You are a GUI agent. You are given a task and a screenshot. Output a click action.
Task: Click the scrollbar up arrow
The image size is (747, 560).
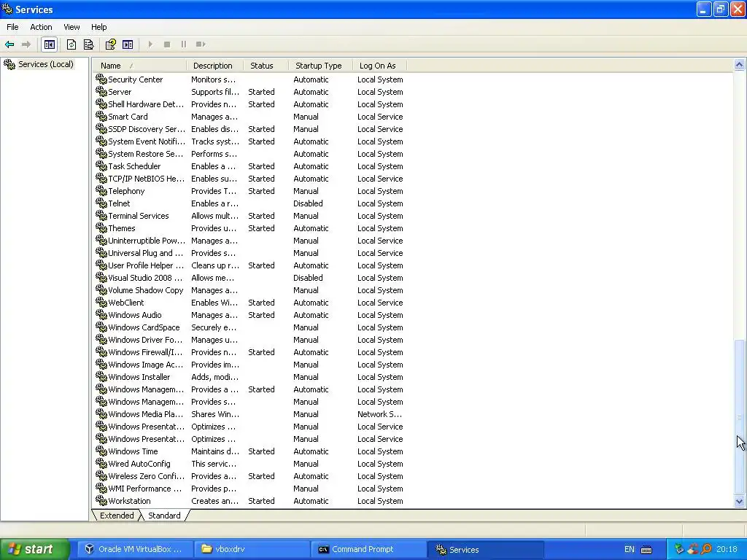[x=740, y=65]
